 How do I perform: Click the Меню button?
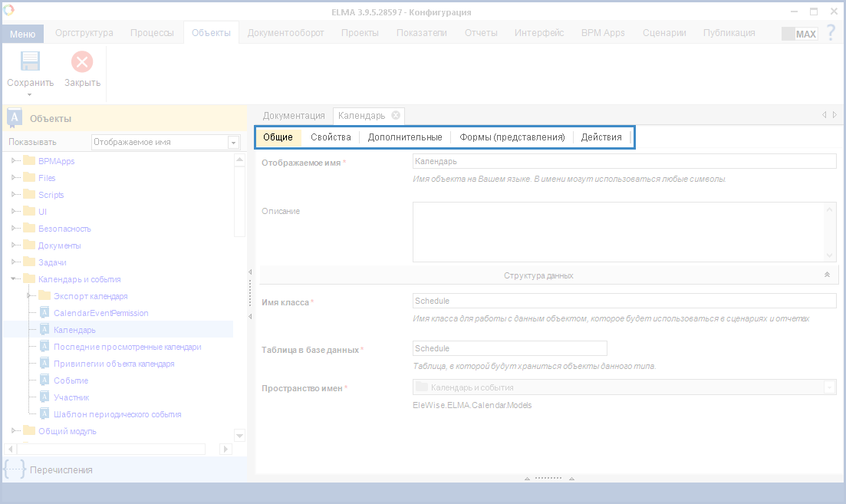[x=22, y=34]
